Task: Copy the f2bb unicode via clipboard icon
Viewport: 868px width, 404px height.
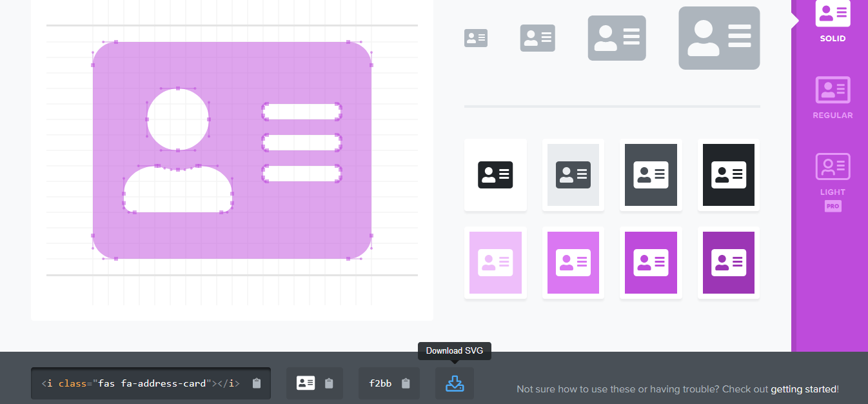Action: click(x=406, y=383)
